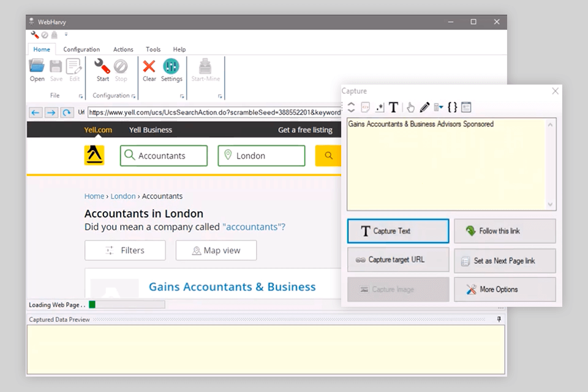Image resolution: width=588 pixels, height=392 pixels.
Task: Click the page layout icon in Capture toolbar
Action: coord(466,107)
